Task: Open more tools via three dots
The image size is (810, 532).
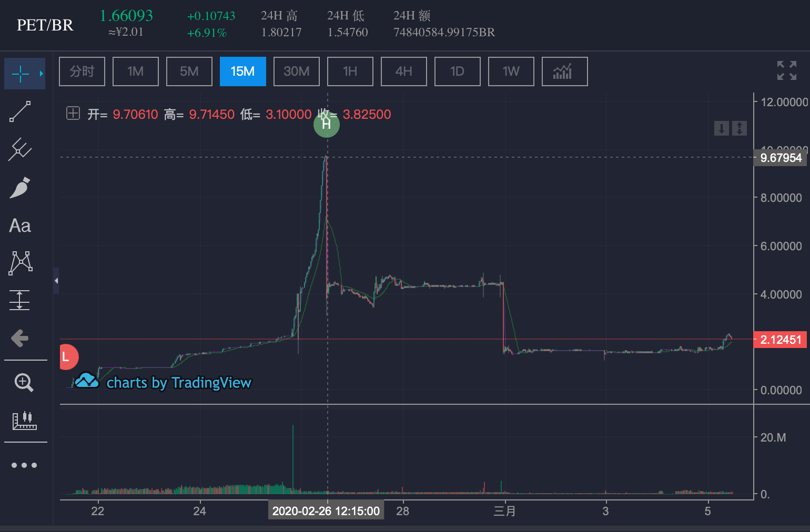Action: (24, 465)
